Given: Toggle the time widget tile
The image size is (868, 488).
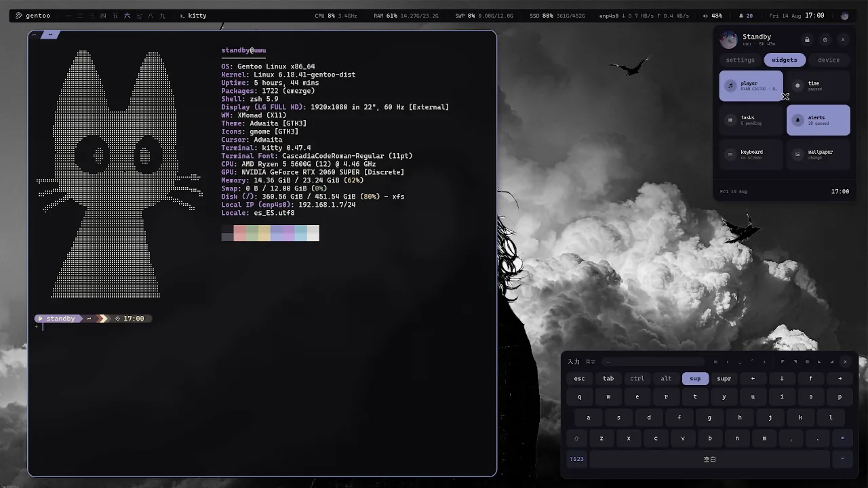Looking at the screenshot, I should (818, 86).
